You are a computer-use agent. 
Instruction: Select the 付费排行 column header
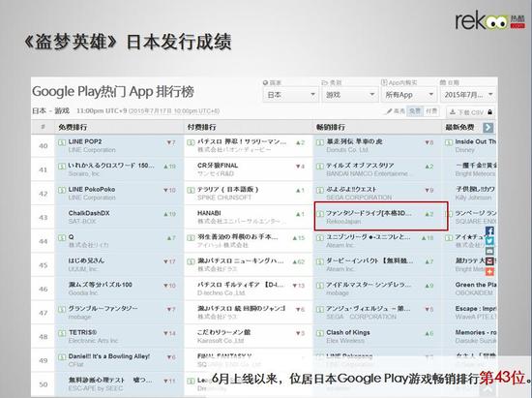pyautogui.click(x=201, y=127)
